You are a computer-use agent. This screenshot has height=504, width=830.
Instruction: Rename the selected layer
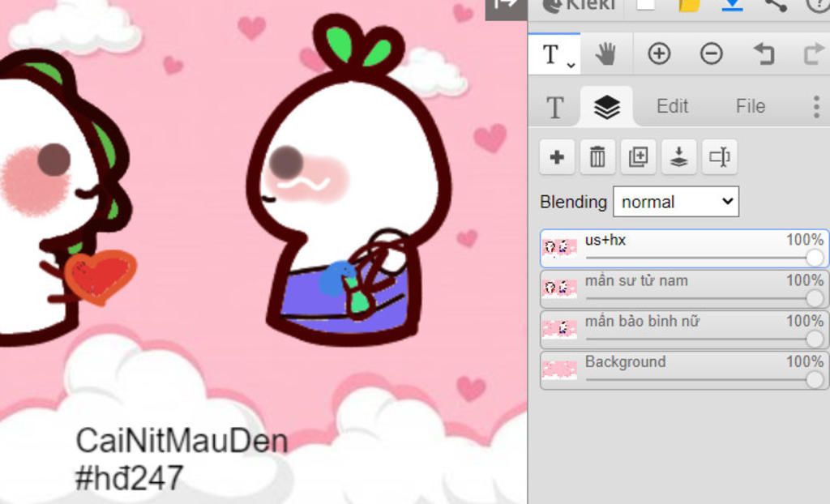720,156
